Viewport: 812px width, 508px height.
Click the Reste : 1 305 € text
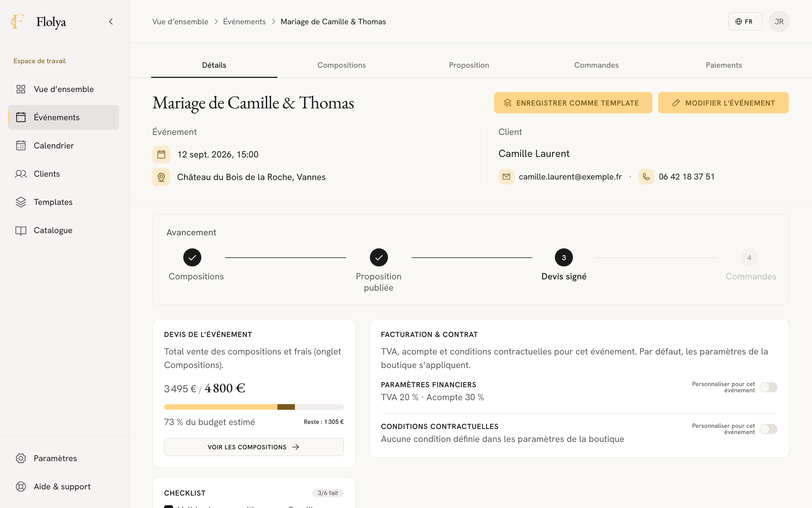click(324, 422)
